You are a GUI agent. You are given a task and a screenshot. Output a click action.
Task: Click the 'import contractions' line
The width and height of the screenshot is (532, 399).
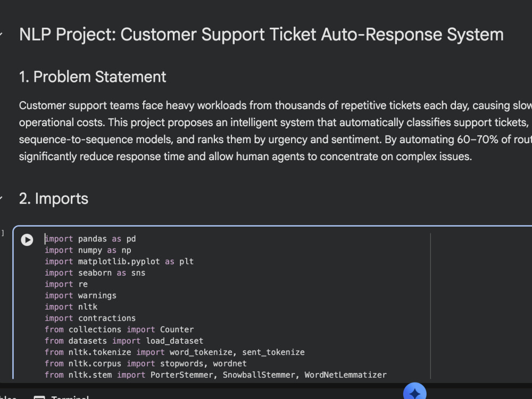[90, 318]
